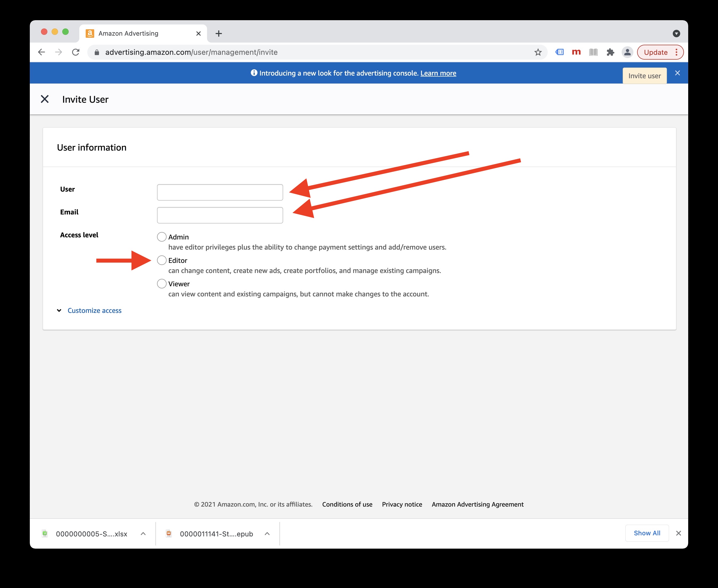Viewport: 718px width, 588px height.
Task: Click the lock icon in the address bar
Action: point(97,52)
